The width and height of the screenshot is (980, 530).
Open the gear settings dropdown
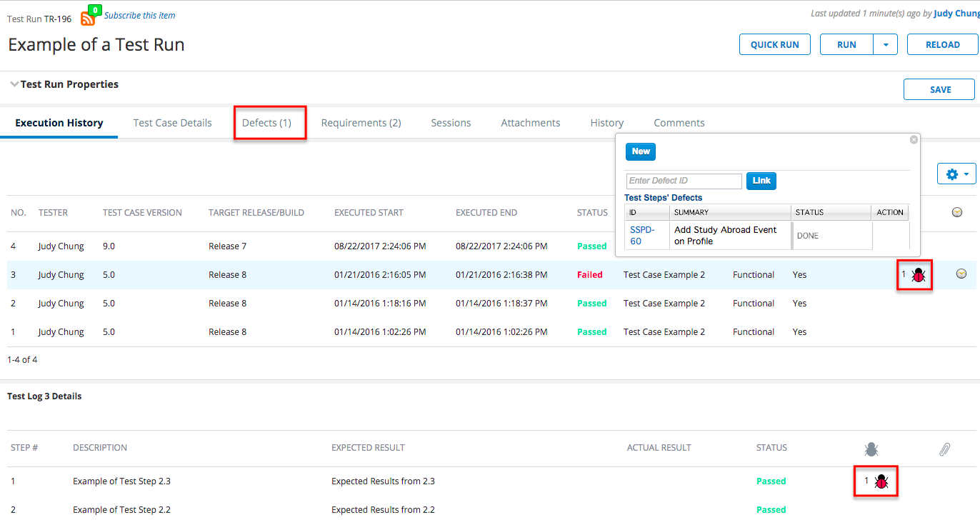point(956,174)
